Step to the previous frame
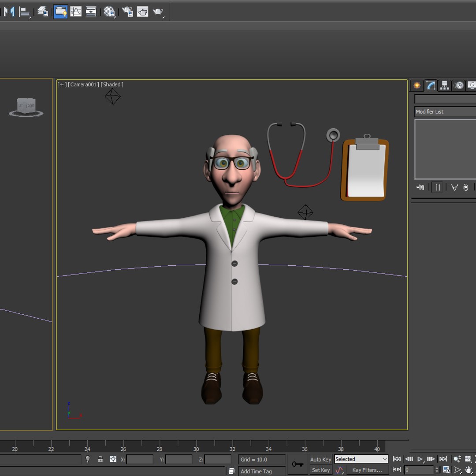476x476 pixels. pos(409,459)
